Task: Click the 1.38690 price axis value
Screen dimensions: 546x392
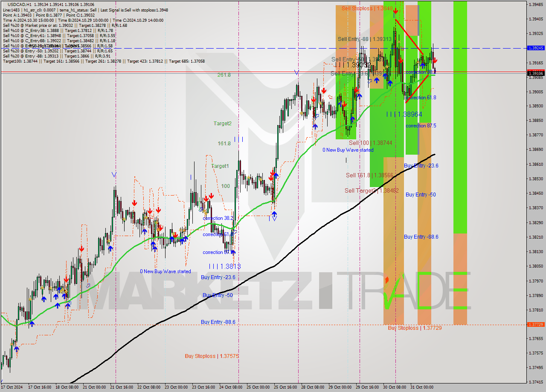Action: click(536, 150)
